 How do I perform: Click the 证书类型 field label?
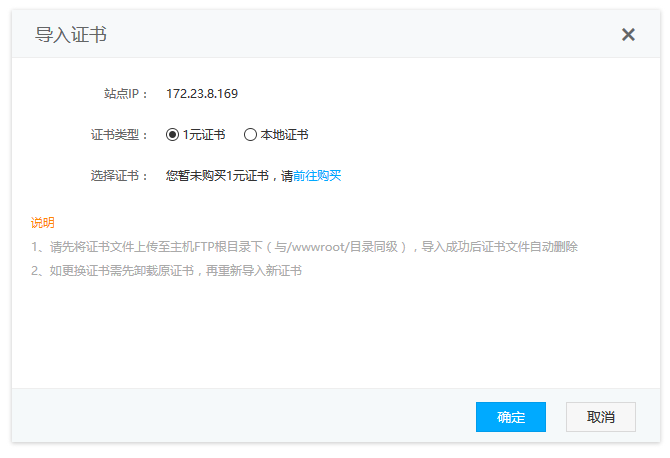pos(119,135)
